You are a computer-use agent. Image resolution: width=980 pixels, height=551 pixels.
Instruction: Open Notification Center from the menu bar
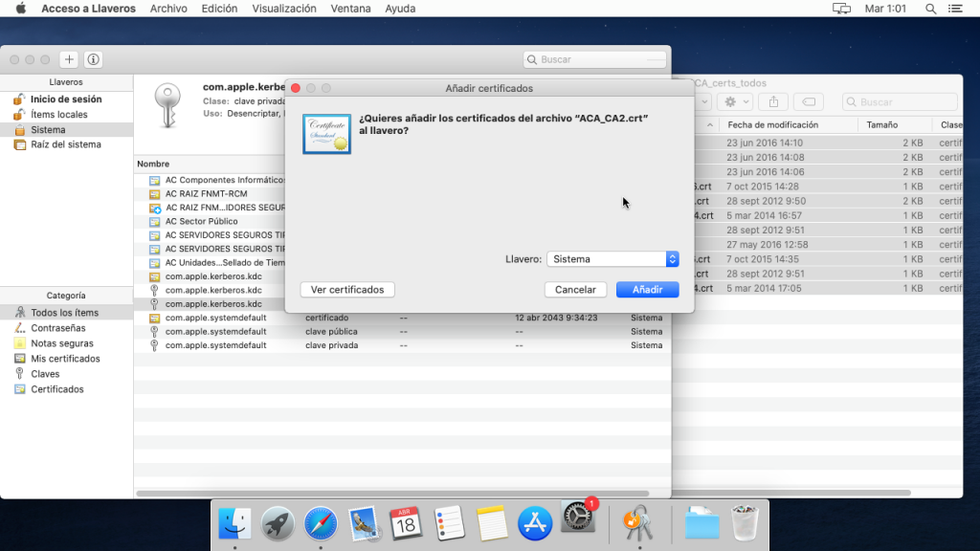tap(956, 9)
